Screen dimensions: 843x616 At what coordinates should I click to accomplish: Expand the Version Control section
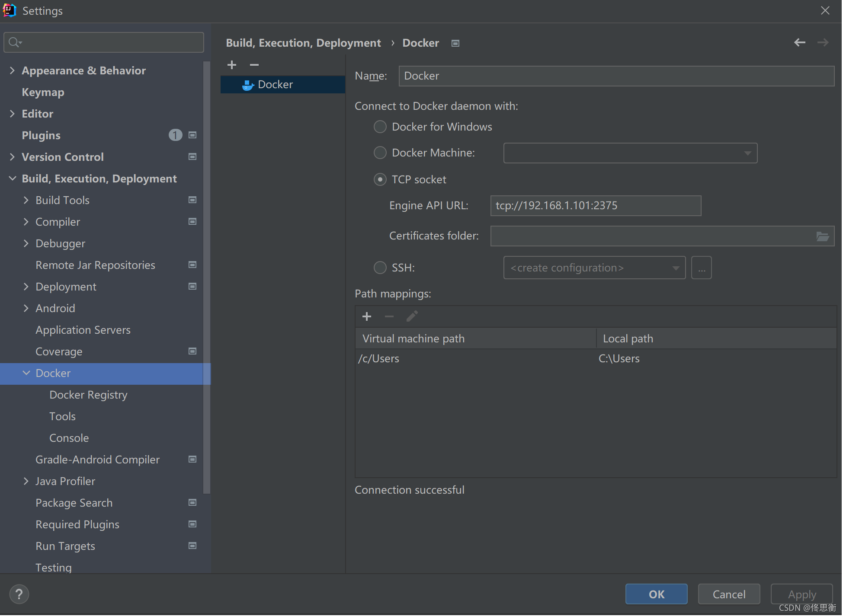(x=12, y=157)
